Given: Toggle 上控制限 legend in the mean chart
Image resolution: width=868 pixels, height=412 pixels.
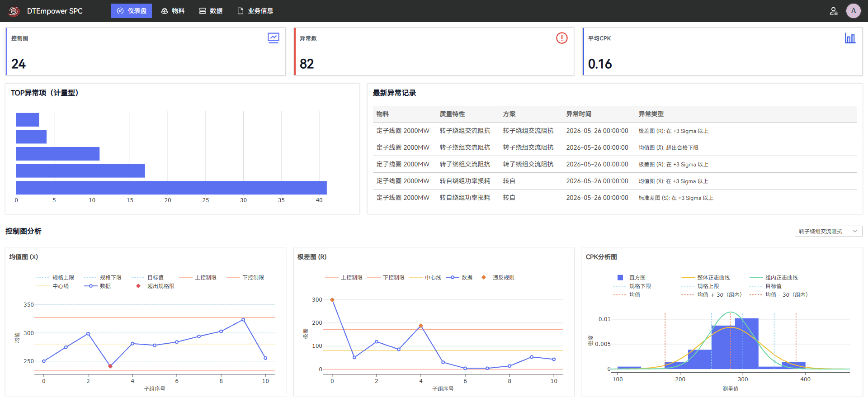Looking at the screenshot, I should click(198, 277).
